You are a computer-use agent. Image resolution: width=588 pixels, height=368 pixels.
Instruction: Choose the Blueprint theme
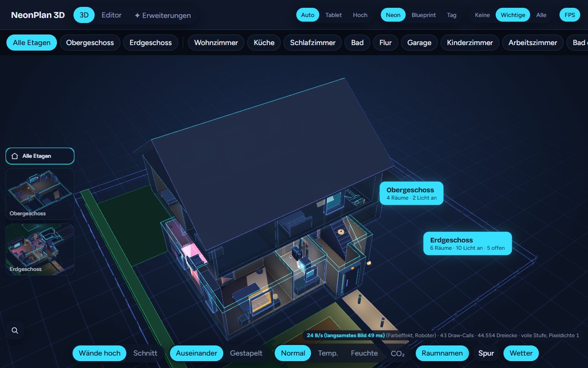(424, 15)
